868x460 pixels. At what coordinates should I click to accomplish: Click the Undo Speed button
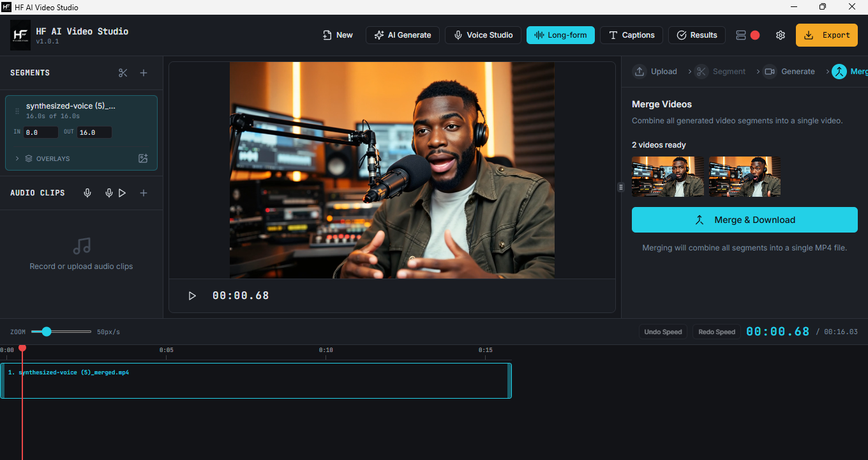point(663,332)
